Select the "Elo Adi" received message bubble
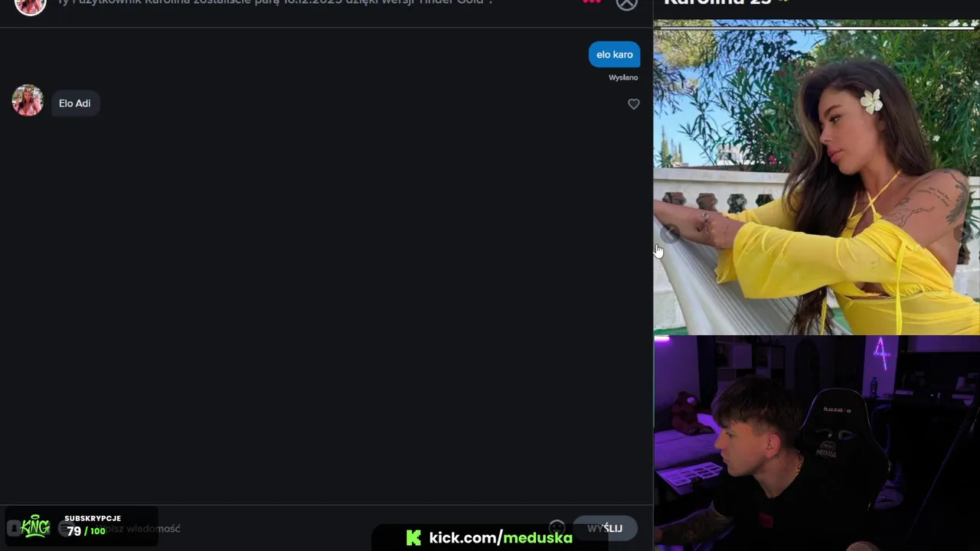 (x=75, y=103)
